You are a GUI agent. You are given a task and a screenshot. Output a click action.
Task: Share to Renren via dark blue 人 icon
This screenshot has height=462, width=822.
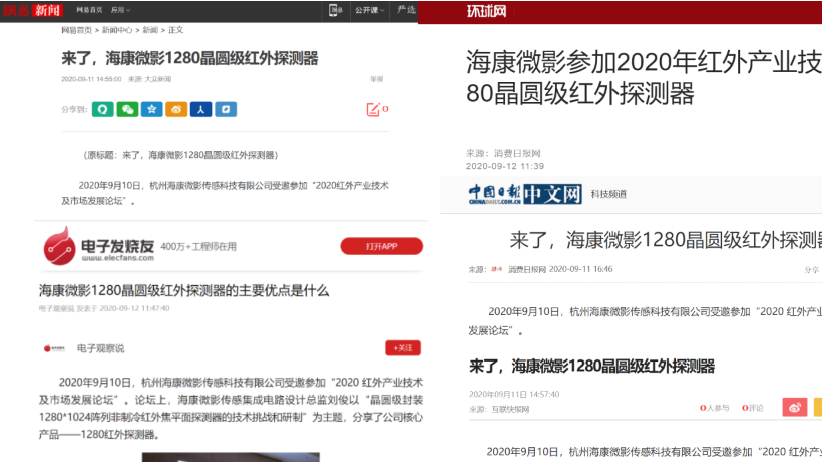pyautogui.click(x=201, y=109)
